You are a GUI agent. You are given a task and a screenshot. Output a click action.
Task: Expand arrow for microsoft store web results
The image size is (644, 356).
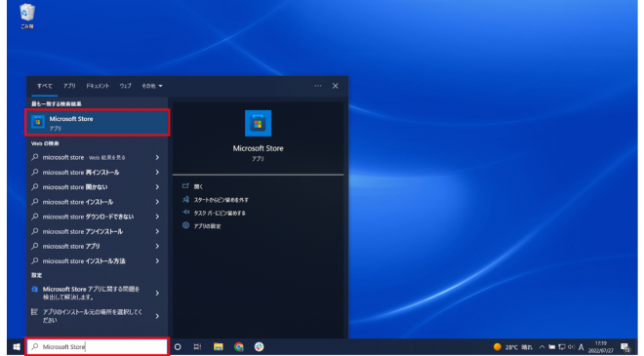[x=157, y=157]
